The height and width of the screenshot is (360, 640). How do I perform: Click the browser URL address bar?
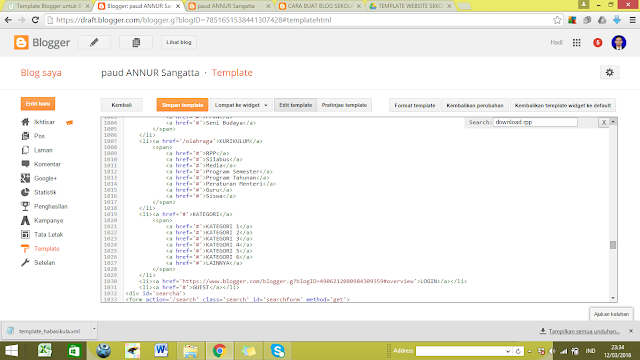click(x=302, y=20)
